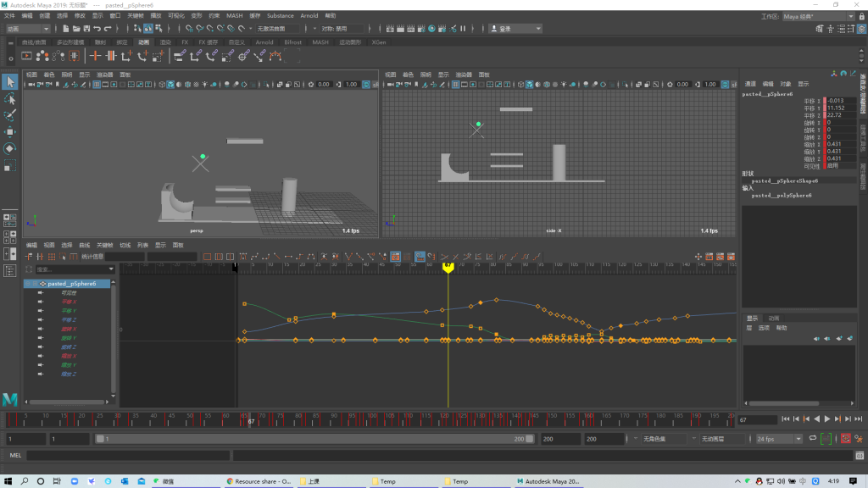Frame all curves in Graph Editor
Screen dimensions: 868x488
click(207, 257)
